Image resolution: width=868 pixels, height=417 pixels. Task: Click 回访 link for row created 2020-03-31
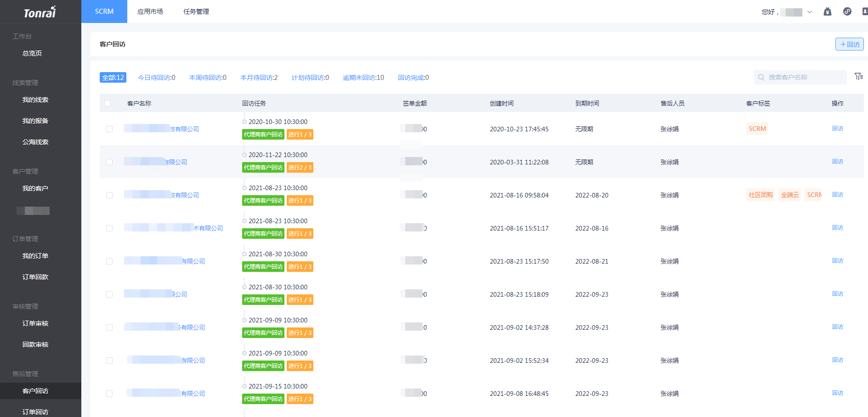point(838,162)
